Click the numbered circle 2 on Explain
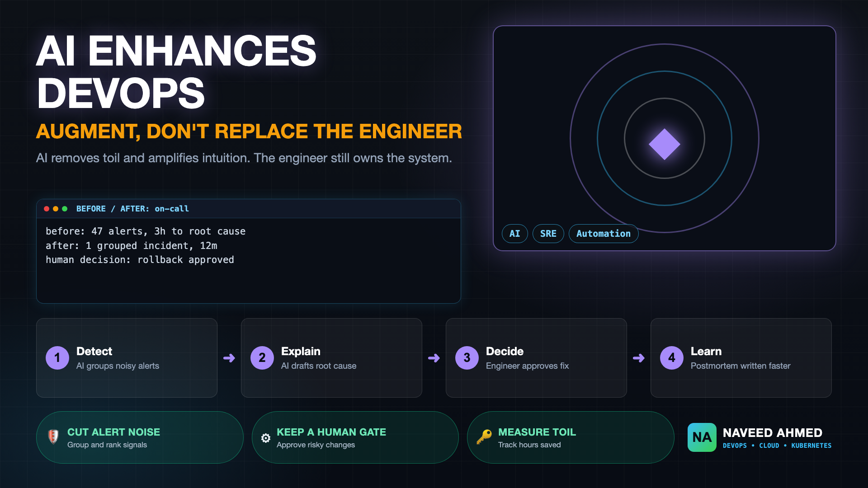This screenshot has height=488, width=868. point(262,358)
